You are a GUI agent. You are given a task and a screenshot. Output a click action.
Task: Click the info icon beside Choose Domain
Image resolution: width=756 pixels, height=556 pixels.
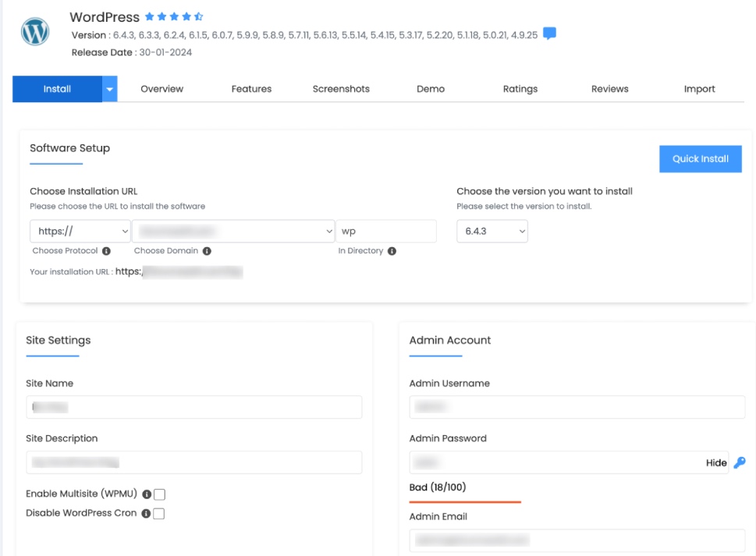(x=207, y=251)
